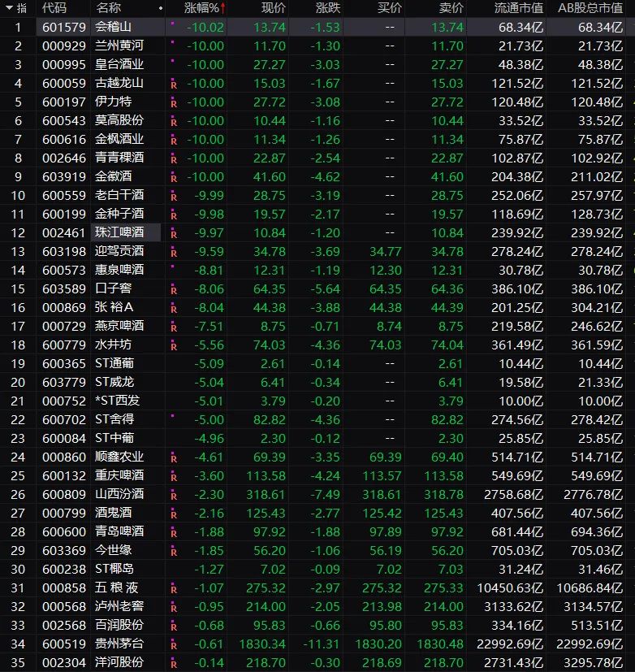Select the highlighted name 珠江啤酒
The image size is (635, 672).
(119, 232)
